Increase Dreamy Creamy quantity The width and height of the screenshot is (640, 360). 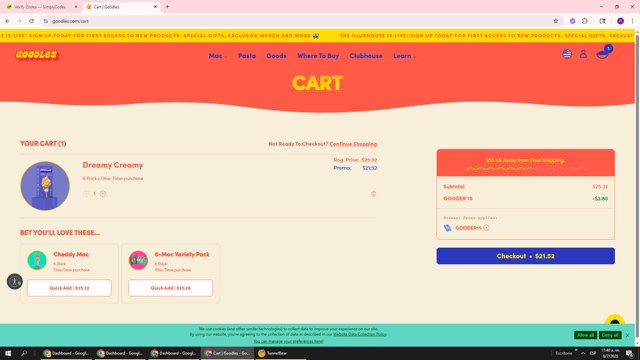point(103,194)
